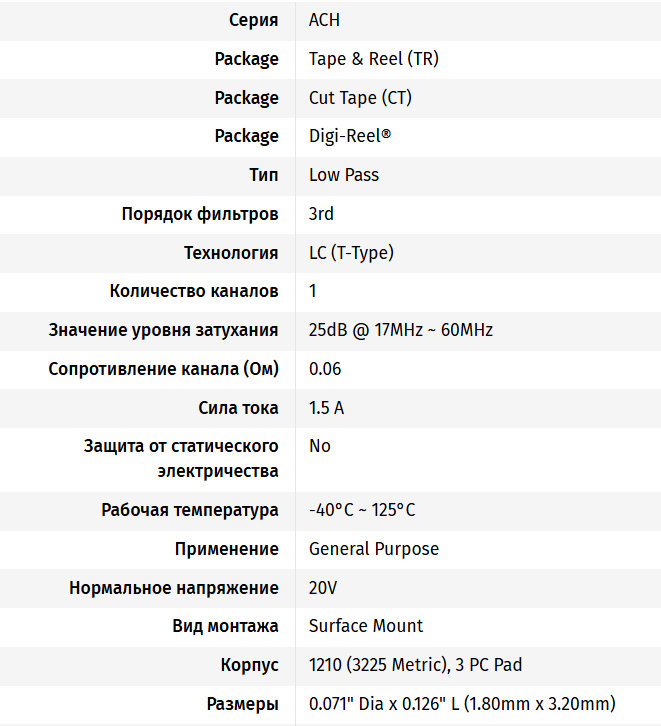661x726 pixels.
Task: Select the "ACH" series value
Action: [325, 20]
